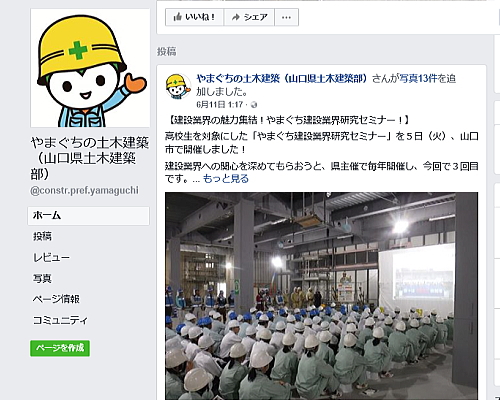
Task: Click the large helmet mascot profile picture
Action: point(90,68)
